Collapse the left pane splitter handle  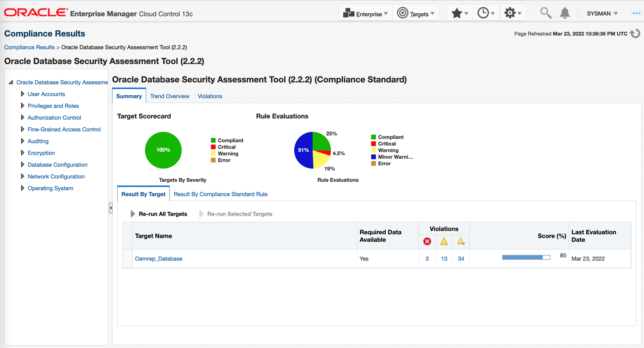[x=111, y=208]
